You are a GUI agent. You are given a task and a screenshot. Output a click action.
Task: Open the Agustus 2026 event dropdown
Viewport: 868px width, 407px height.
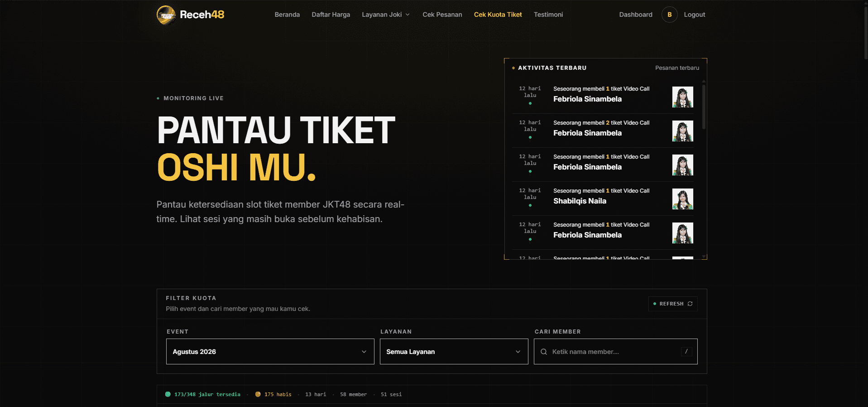coord(270,352)
